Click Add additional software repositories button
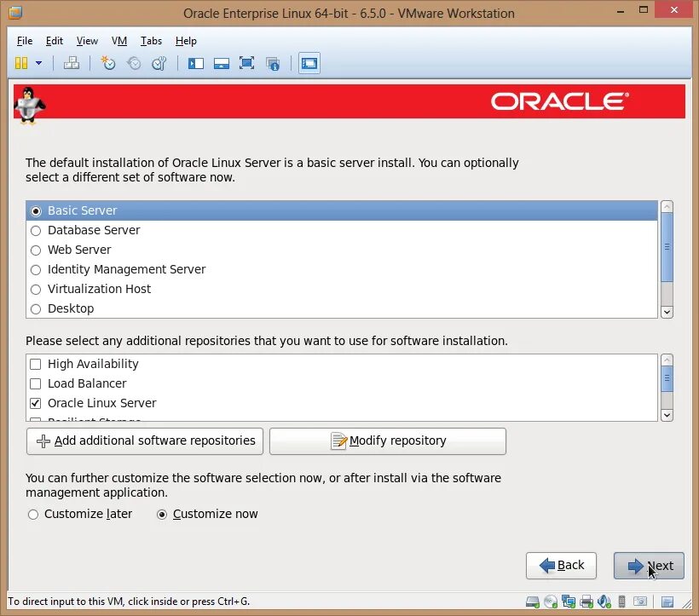 pos(145,441)
